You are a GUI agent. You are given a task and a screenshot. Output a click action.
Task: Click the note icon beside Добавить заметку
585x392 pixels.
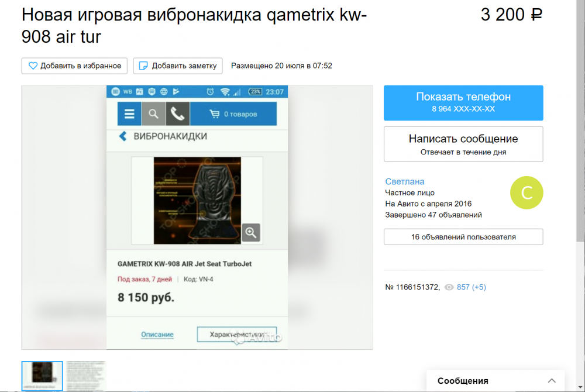pos(143,66)
